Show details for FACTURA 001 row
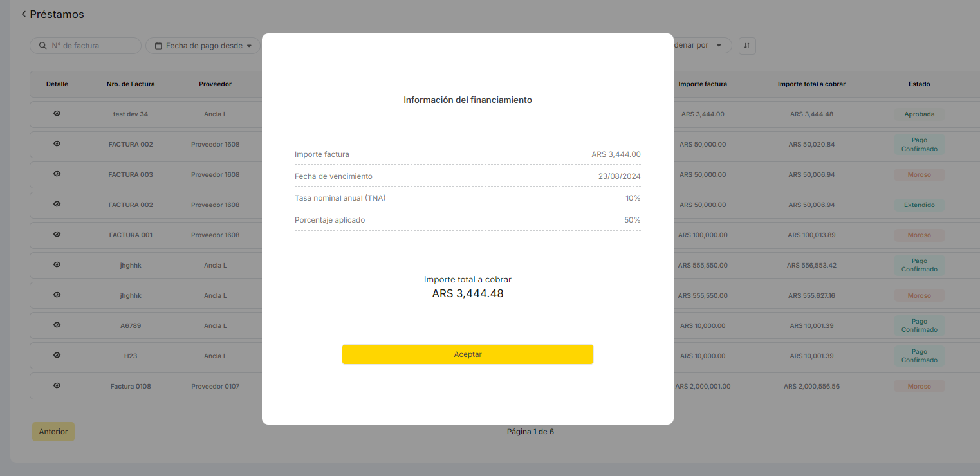The width and height of the screenshot is (980, 476). click(x=57, y=234)
